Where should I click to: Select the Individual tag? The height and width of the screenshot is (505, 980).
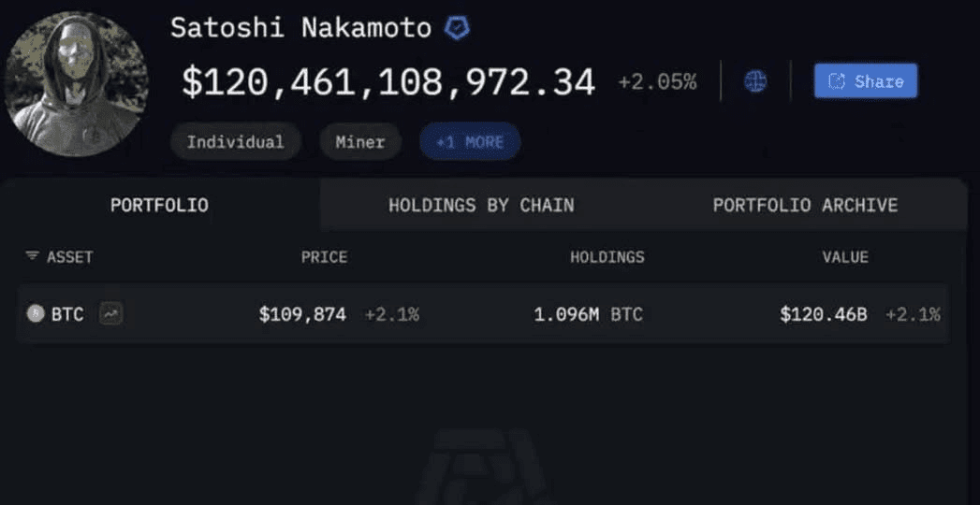tap(235, 142)
